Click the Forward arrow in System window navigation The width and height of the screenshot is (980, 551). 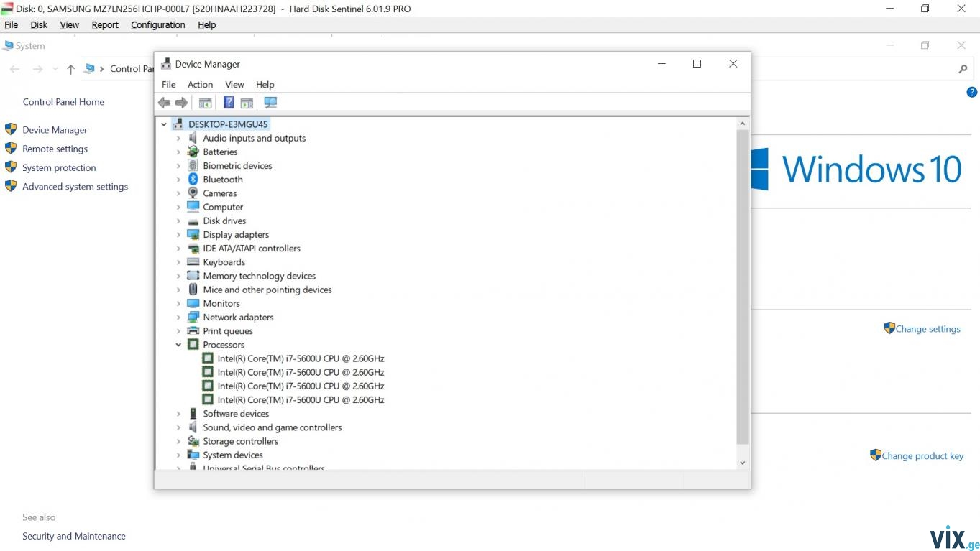click(x=37, y=69)
